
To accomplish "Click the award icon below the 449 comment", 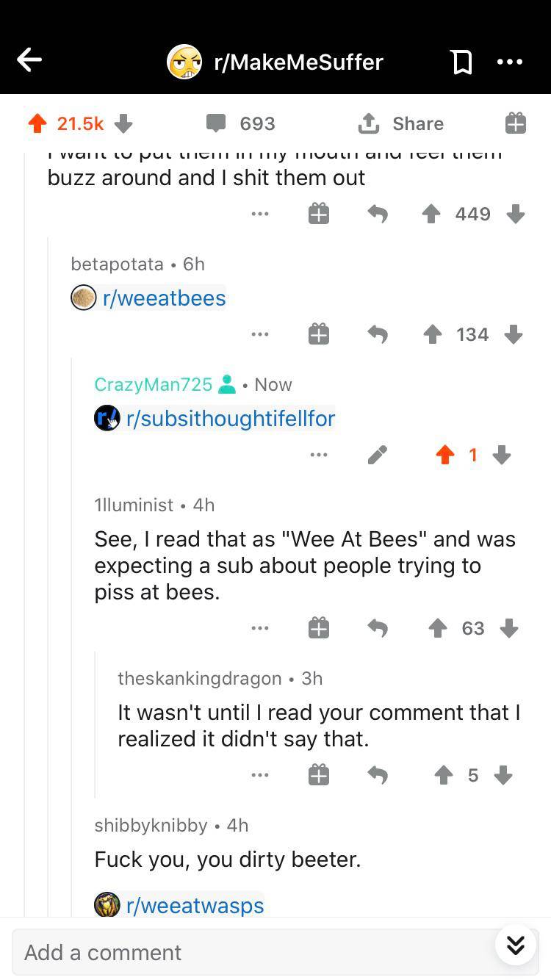I will click(318, 214).
